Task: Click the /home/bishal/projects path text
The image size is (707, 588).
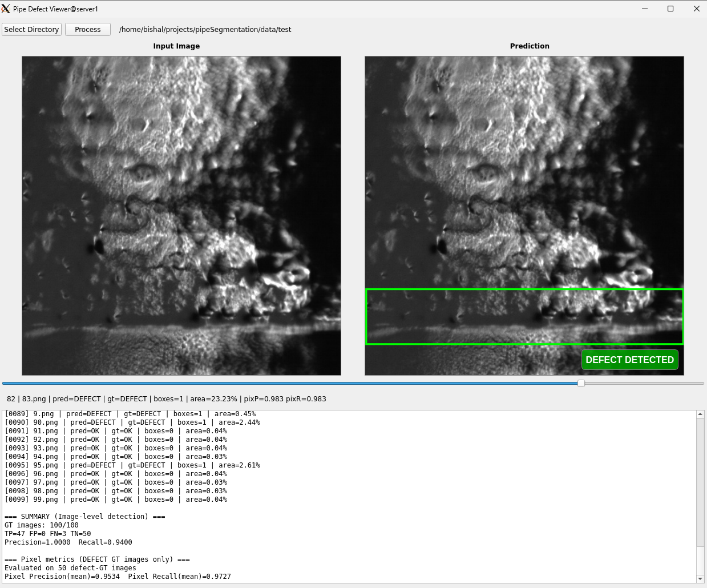Action: (x=205, y=29)
